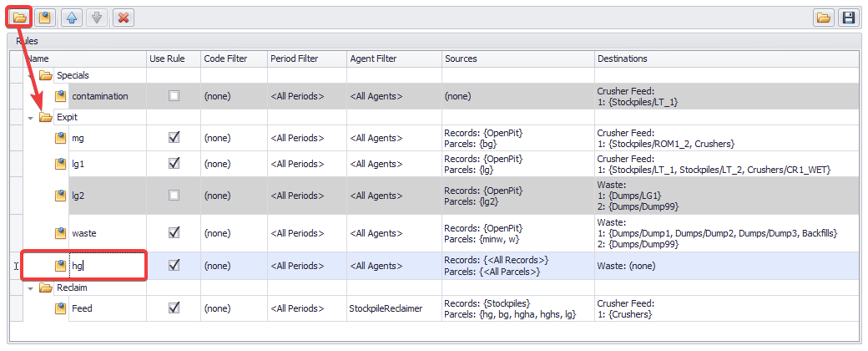Click the contamination rule icon
The height and width of the screenshot is (351, 868).
click(x=61, y=96)
